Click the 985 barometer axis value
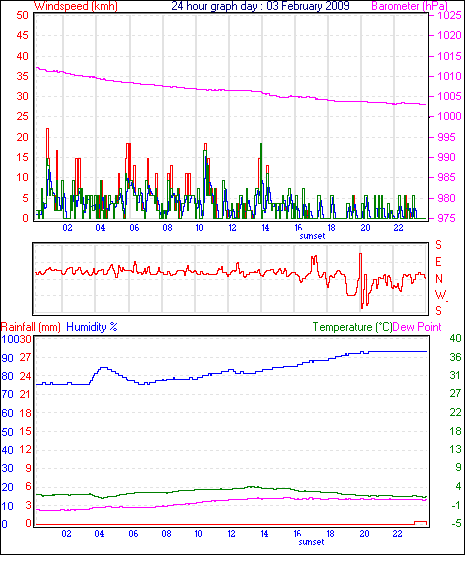Image resolution: width=466 pixels, height=566 pixels. 447,178
